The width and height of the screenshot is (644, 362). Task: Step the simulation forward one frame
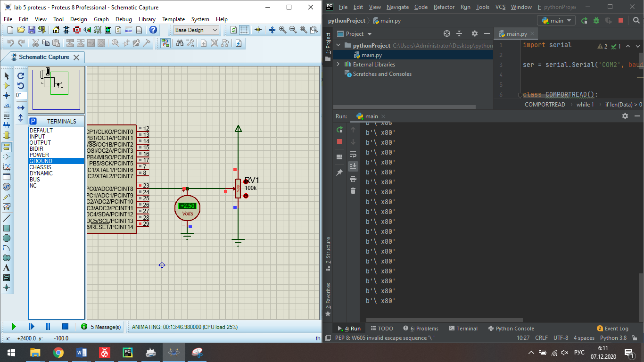click(x=32, y=326)
